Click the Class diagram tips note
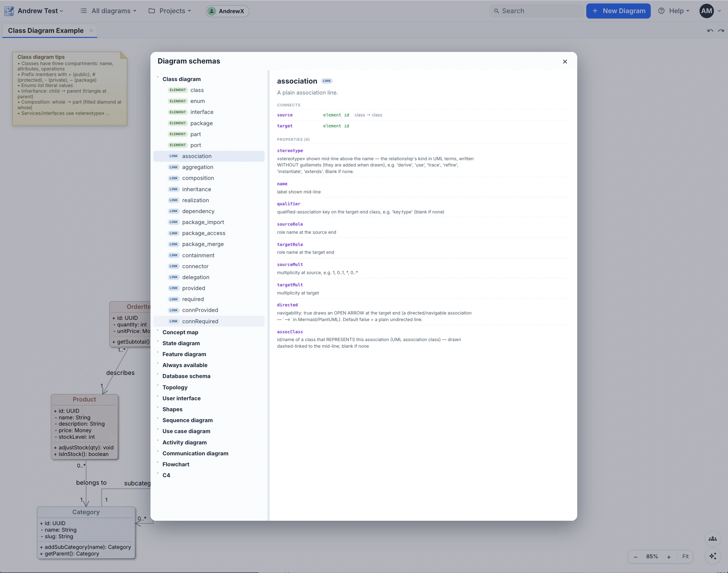 (70, 89)
